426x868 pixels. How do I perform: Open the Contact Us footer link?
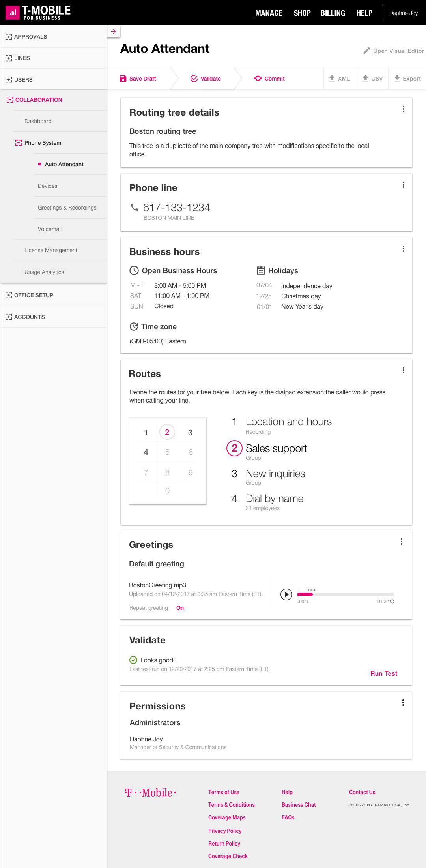pyautogui.click(x=362, y=792)
